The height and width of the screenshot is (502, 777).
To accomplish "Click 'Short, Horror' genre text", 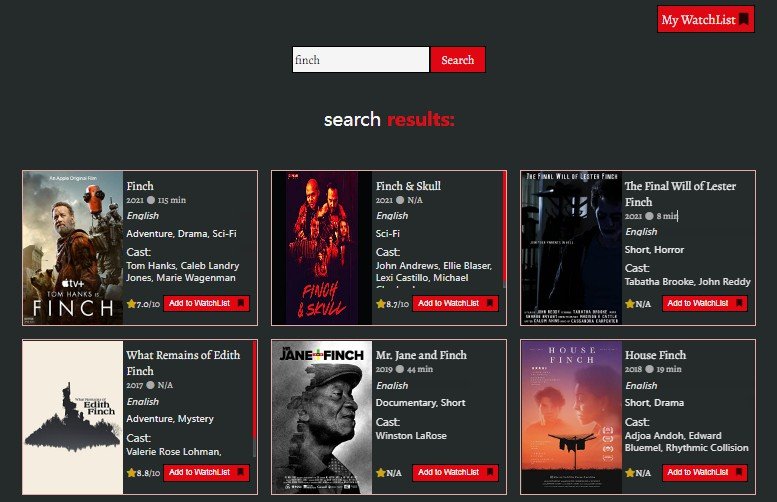I will (654, 250).
